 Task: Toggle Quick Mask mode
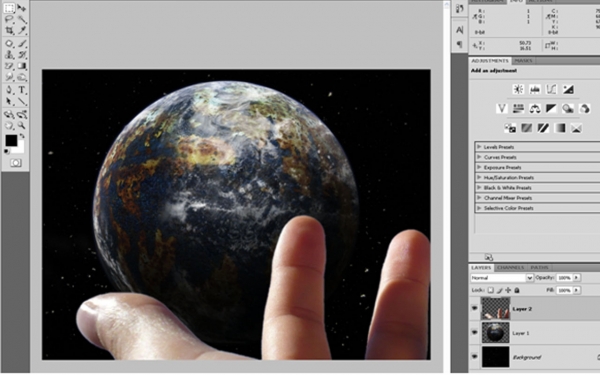[16, 163]
